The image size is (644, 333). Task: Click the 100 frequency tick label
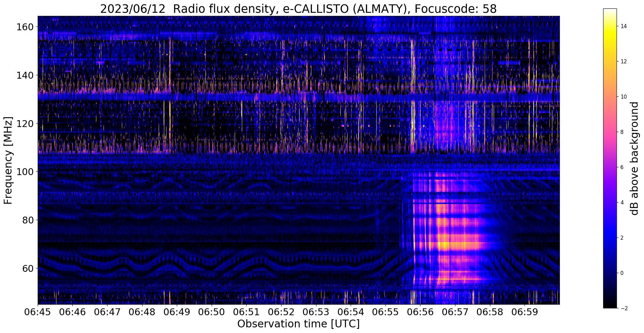(24, 172)
